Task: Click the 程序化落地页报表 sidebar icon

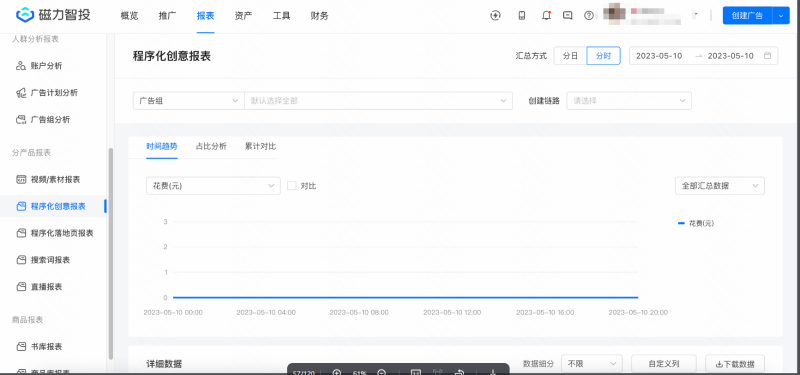Action: click(x=21, y=233)
